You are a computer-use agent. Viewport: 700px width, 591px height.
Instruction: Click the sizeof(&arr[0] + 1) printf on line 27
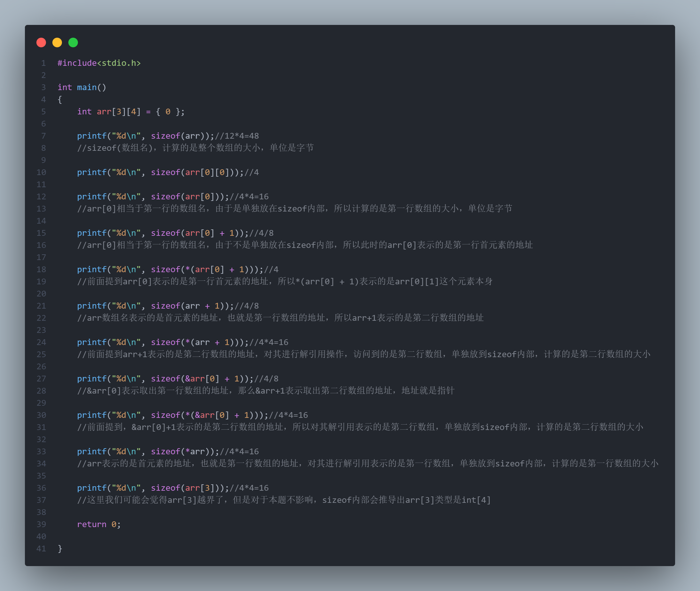click(x=178, y=379)
